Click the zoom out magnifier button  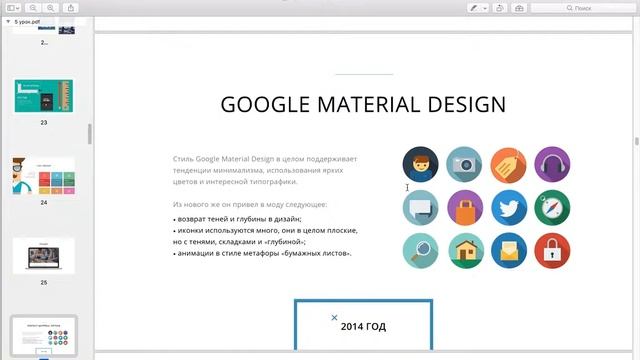[33, 8]
